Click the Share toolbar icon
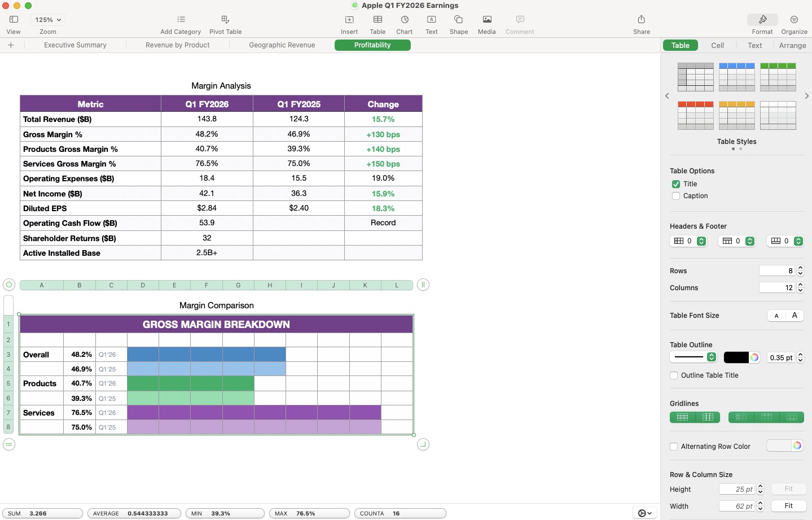812x520 pixels. 642,20
